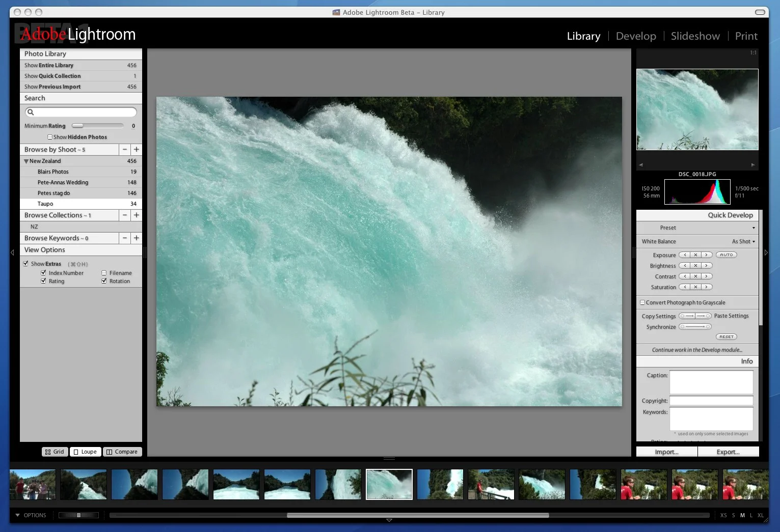Toggle Index Number checkbox
This screenshot has width=780, height=532.
click(43, 273)
